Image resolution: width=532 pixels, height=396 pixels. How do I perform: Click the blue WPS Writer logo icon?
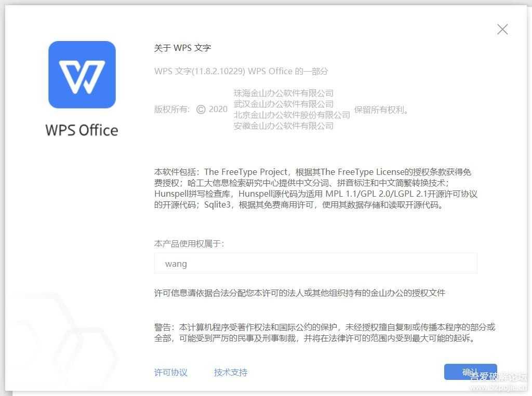[82, 75]
